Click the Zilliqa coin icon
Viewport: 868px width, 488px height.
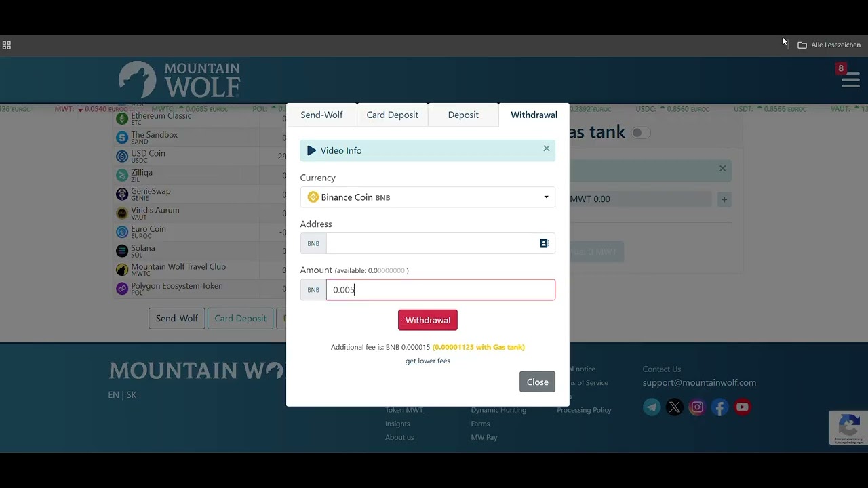pos(122,176)
